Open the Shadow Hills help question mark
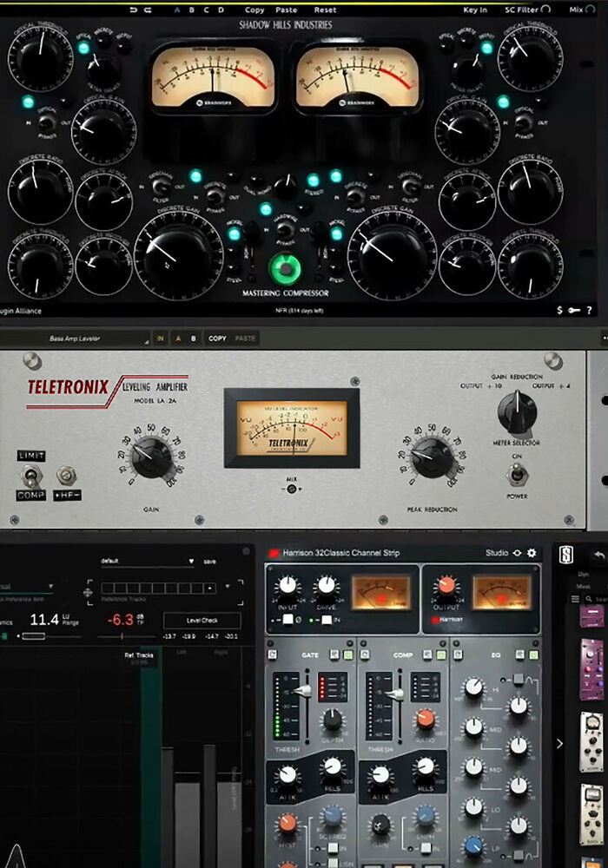This screenshot has width=608, height=868. (x=590, y=310)
